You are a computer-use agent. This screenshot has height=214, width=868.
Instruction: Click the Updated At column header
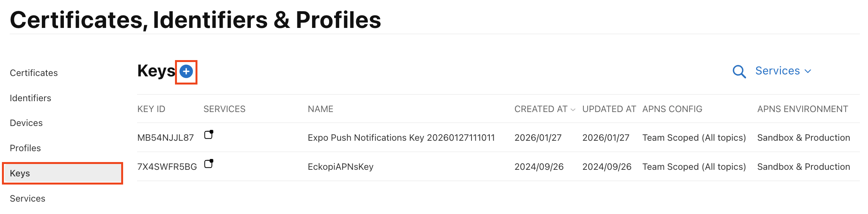point(609,109)
